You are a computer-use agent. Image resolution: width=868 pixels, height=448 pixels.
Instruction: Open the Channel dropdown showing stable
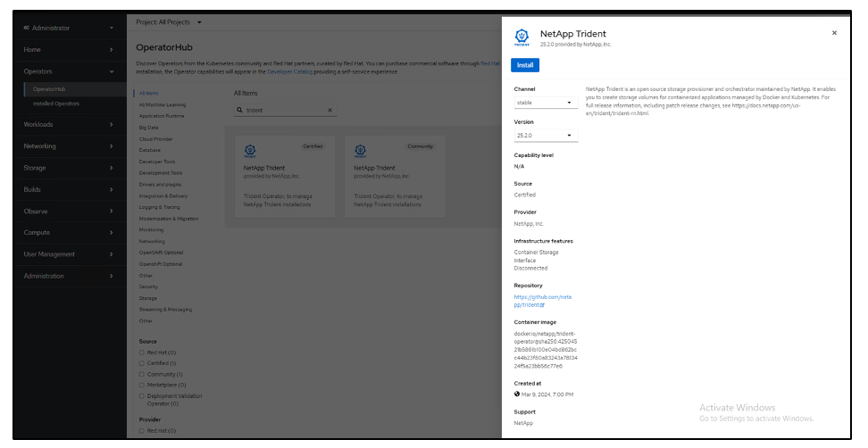(546, 103)
